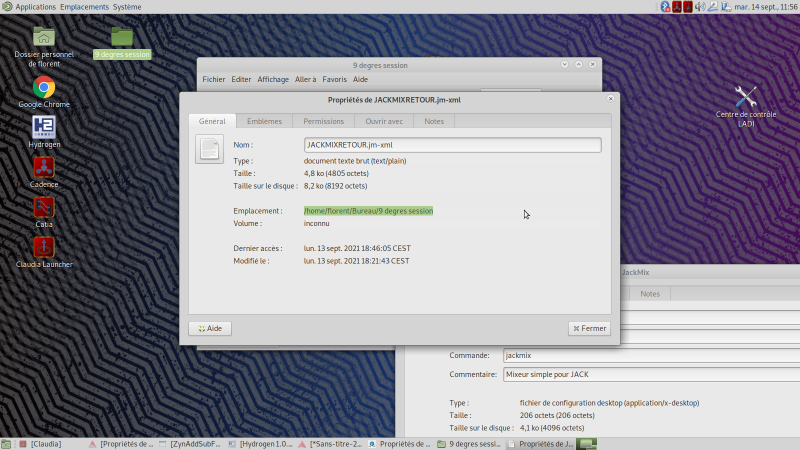Image resolution: width=800 pixels, height=450 pixels.
Task: Open the Dossier personnel de florent desktop icon
Action: [x=44, y=47]
